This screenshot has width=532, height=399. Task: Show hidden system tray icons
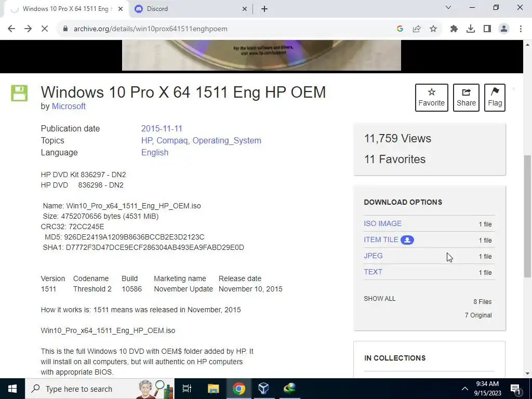click(x=465, y=389)
